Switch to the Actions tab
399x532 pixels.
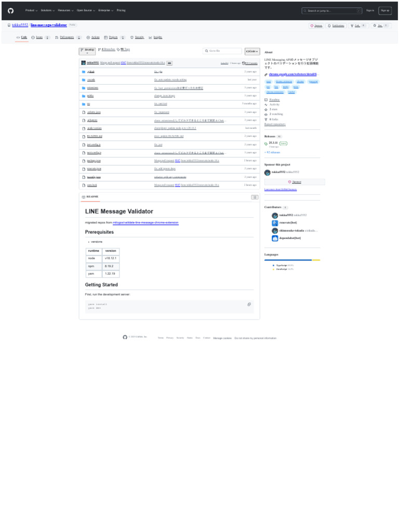click(x=93, y=37)
